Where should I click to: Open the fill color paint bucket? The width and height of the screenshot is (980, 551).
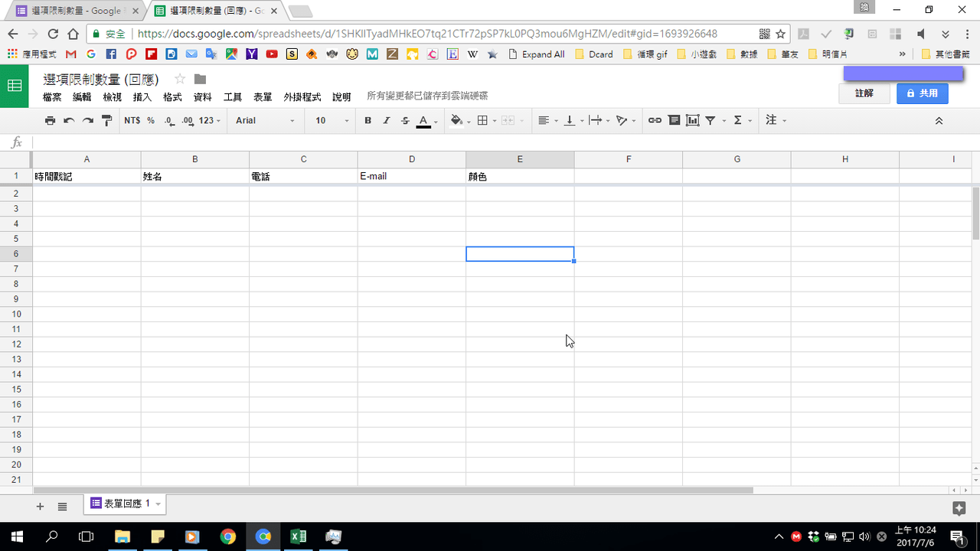[x=457, y=120]
